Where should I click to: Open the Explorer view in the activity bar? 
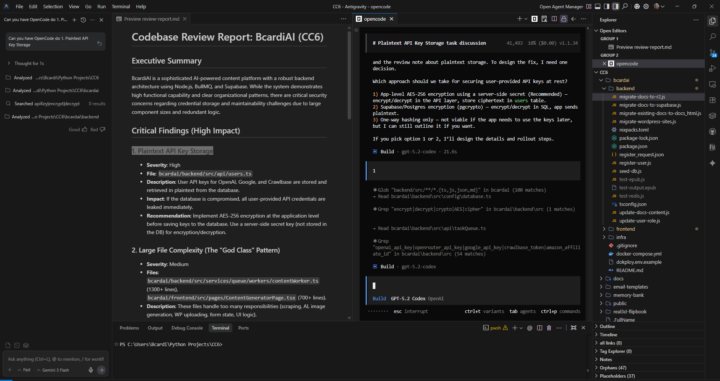[x=712, y=21]
